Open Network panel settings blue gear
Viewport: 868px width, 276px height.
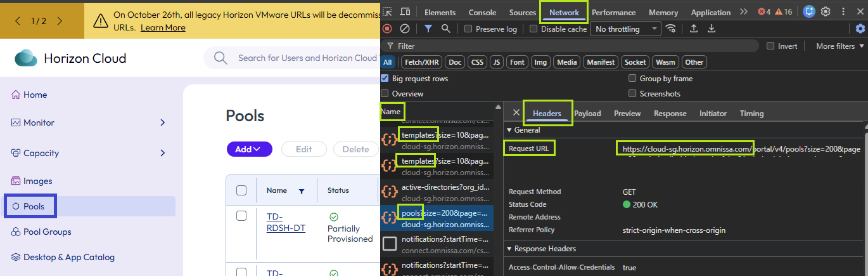(860, 29)
